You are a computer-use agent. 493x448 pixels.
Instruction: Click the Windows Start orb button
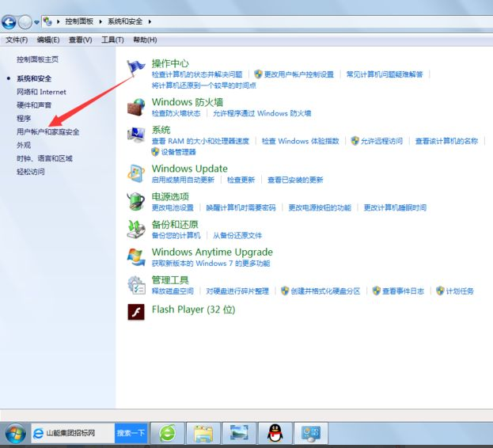click(14, 433)
